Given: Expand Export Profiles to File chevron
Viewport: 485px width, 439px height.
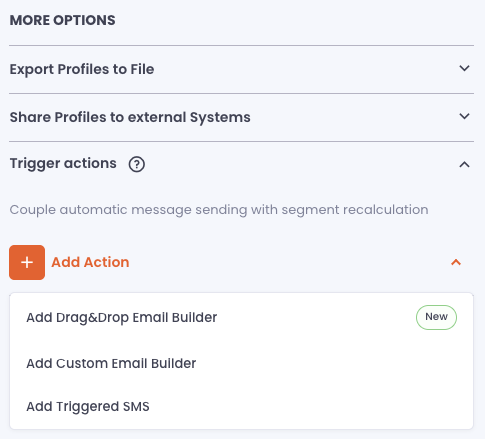Looking at the screenshot, I should (x=464, y=68).
